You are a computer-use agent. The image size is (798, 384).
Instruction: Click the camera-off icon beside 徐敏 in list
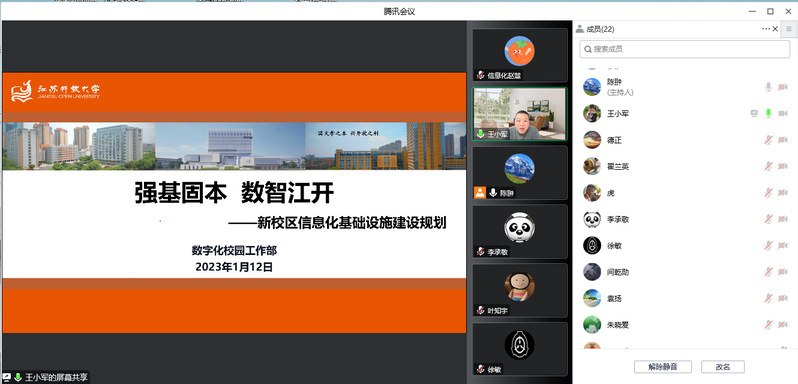(x=783, y=246)
